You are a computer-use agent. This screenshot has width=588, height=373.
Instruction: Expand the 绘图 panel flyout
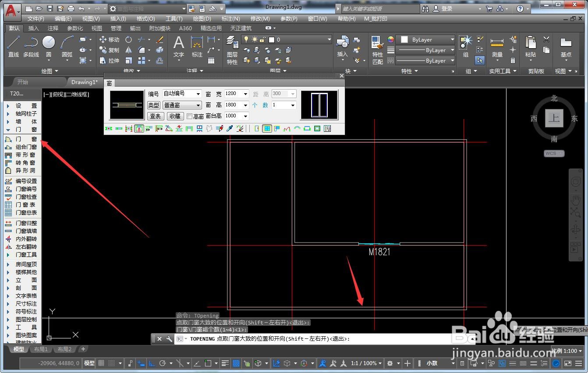50,71
